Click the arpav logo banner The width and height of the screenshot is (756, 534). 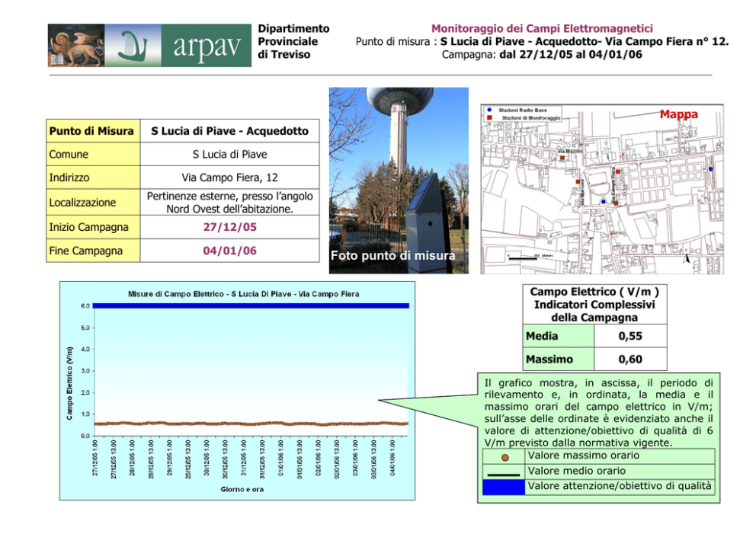pos(149,45)
